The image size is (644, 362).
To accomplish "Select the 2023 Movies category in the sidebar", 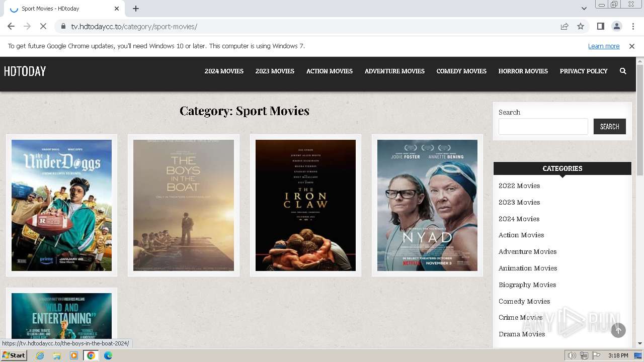I will [519, 202].
